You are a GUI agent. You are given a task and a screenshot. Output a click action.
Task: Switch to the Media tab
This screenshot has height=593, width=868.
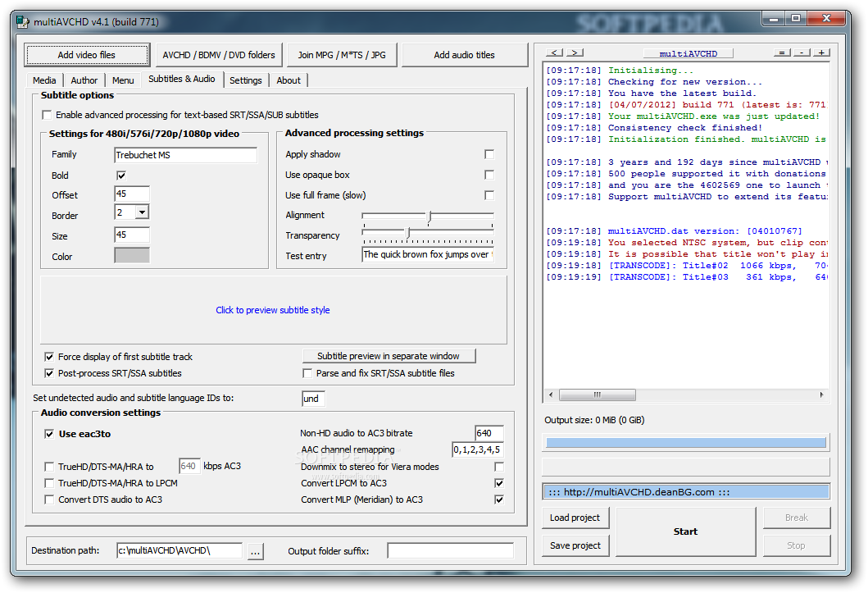[44, 80]
